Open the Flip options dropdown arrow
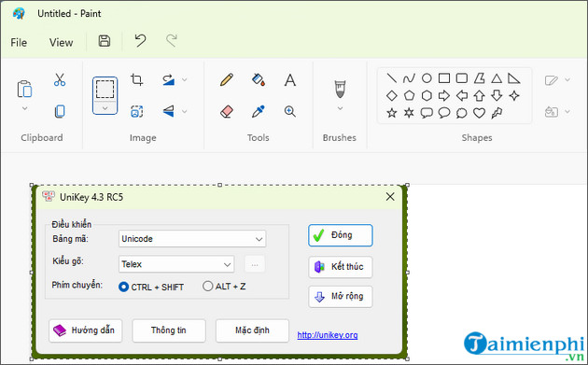Viewport: 588px width, 365px height. 185,111
